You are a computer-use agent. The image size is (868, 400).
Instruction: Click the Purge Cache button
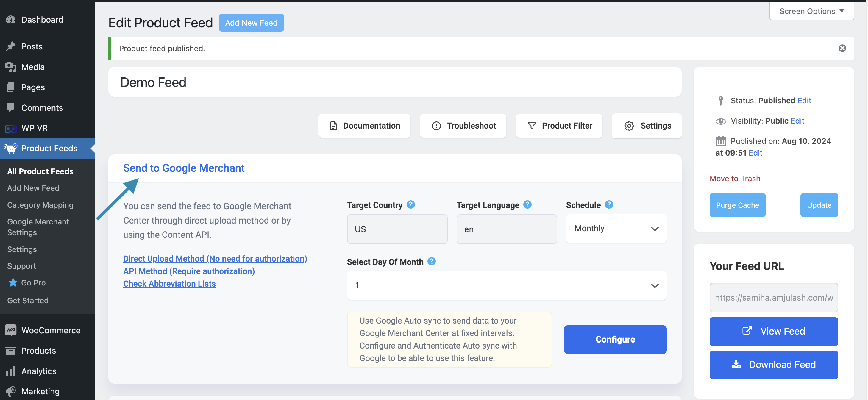[738, 205]
